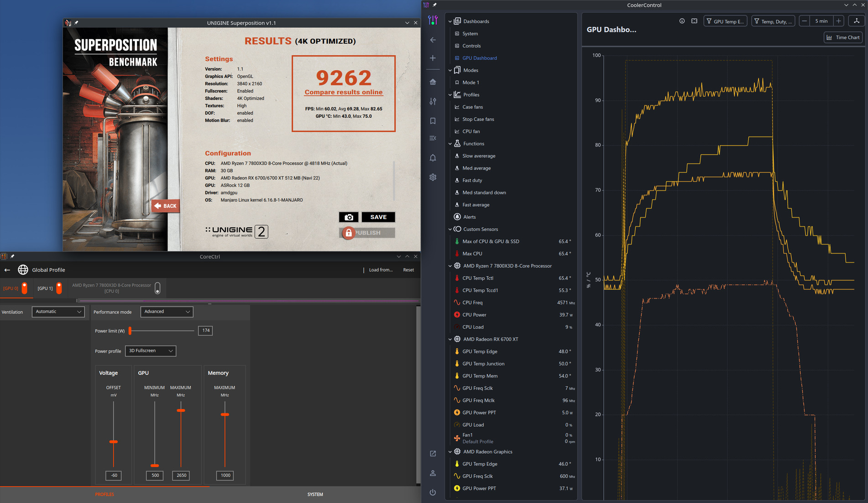Click the pin icon in the CoreCtrl title bar
Screen dimensions: 868x503
pyautogui.click(x=12, y=257)
